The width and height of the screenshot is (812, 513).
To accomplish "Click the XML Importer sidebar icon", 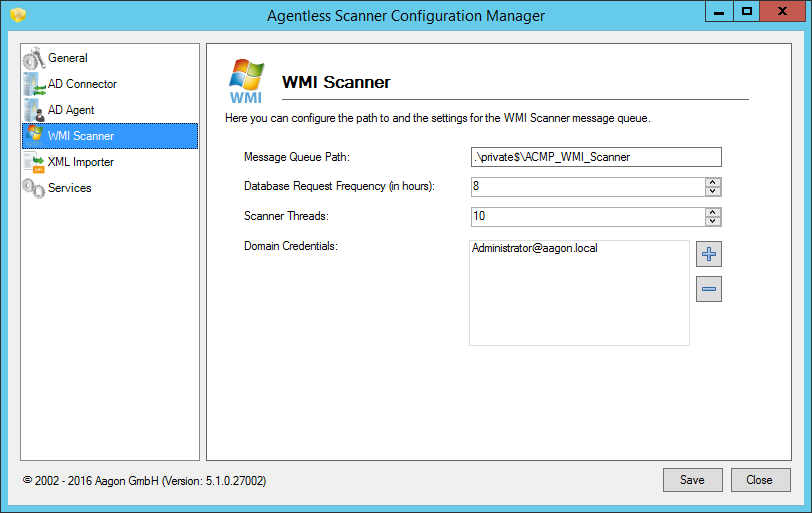I will [x=34, y=162].
